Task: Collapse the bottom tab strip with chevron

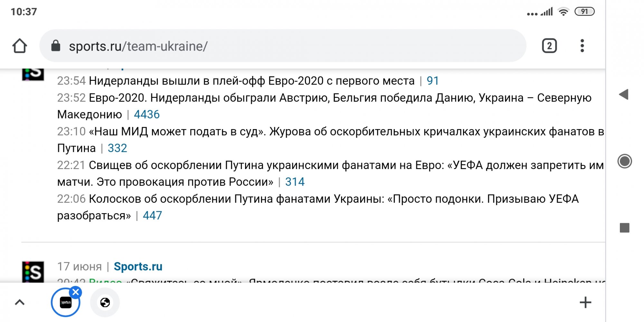Action: (x=20, y=302)
